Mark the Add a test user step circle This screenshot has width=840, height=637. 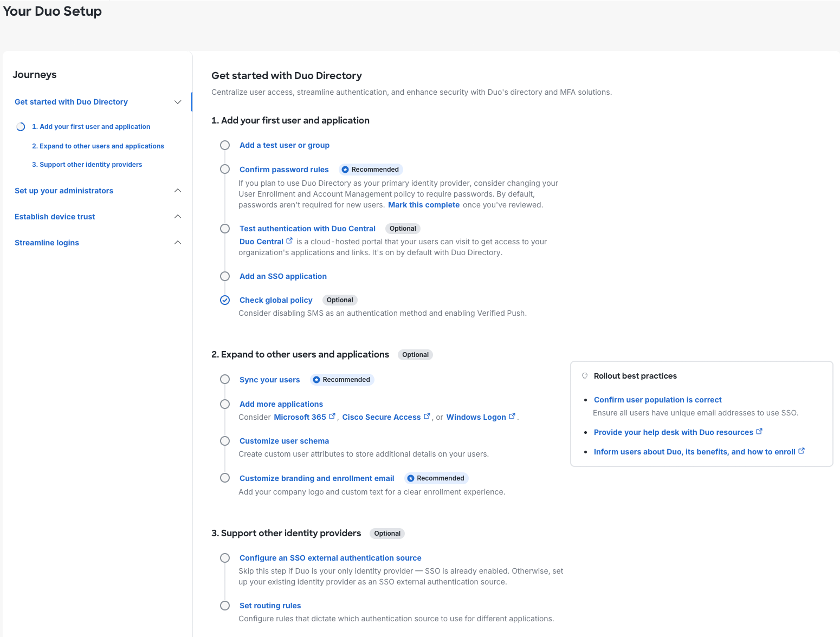pos(225,145)
